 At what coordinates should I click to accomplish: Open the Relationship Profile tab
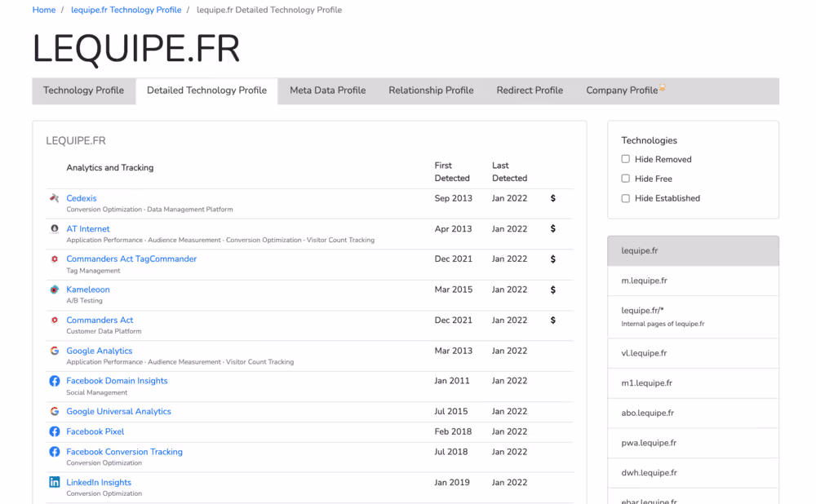431,91
